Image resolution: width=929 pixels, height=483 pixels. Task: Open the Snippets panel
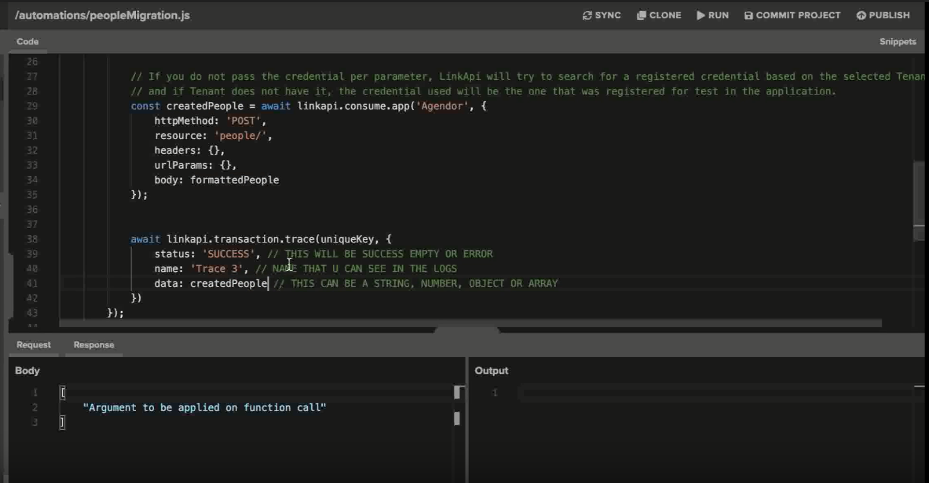point(897,42)
